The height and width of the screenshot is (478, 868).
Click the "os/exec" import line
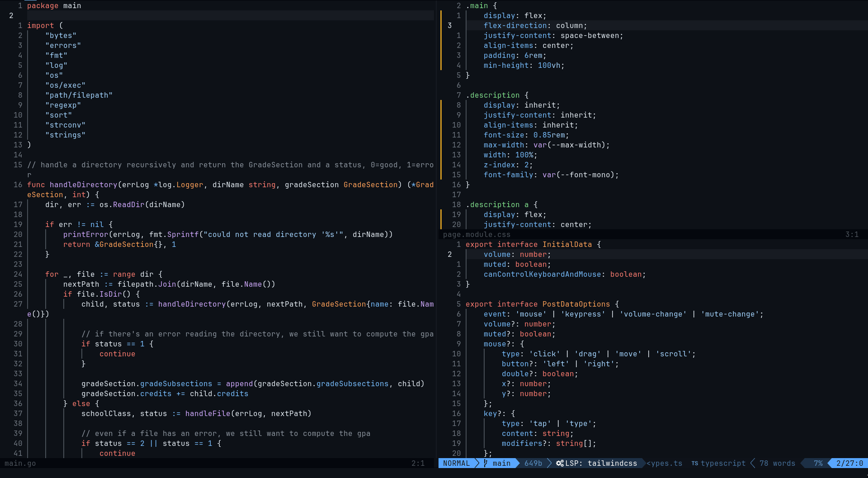point(65,85)
